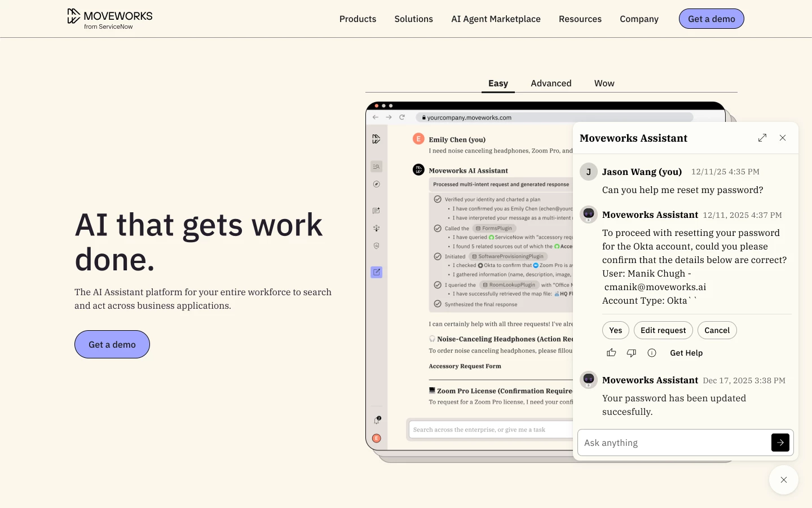
Task: Click the yourcompany.moveworks.com address bar
Action: click(554, 117)
